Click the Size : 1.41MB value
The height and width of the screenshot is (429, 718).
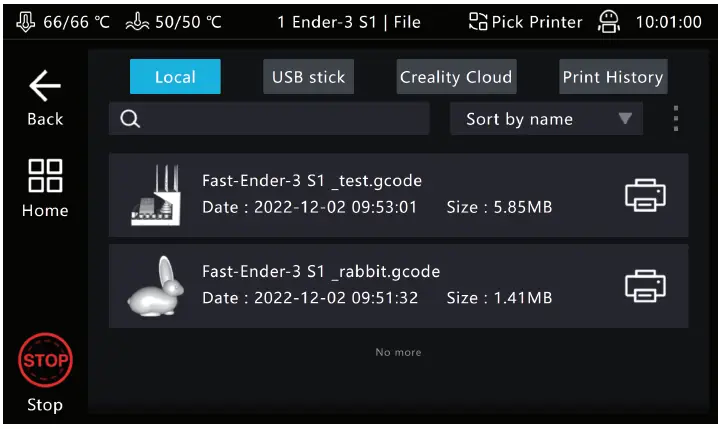click(499, 298)
